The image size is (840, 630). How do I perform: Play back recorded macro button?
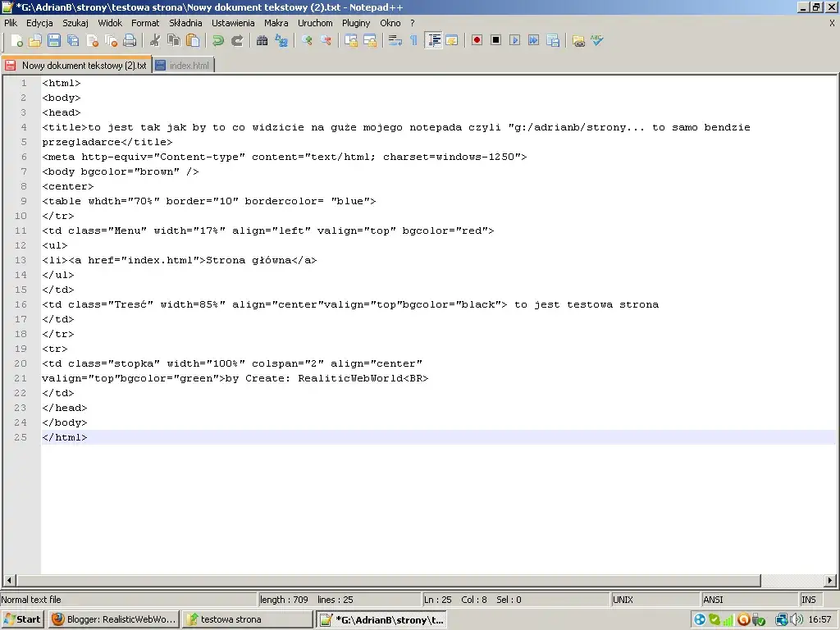click(x=515, y=41)
